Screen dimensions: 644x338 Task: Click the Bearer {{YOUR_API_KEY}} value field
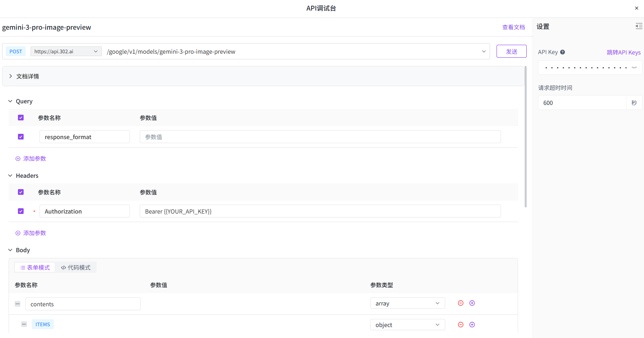[320, 211]
